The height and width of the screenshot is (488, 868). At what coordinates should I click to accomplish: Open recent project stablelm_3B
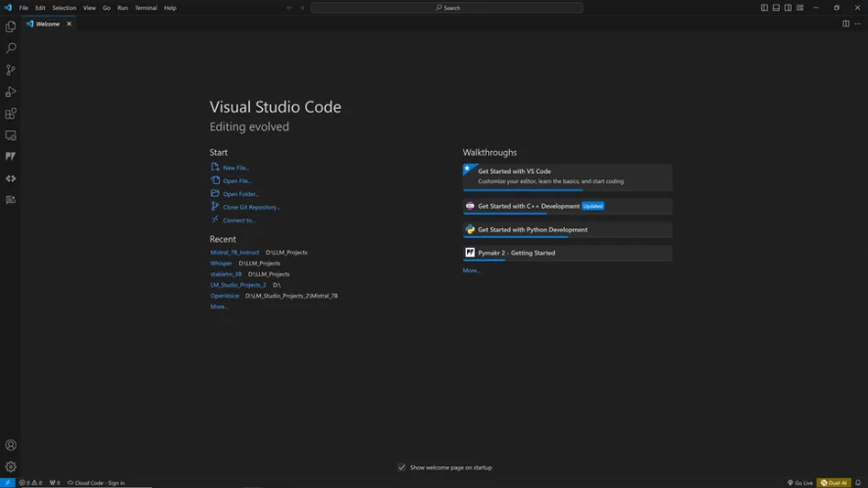tap(226, 274)
